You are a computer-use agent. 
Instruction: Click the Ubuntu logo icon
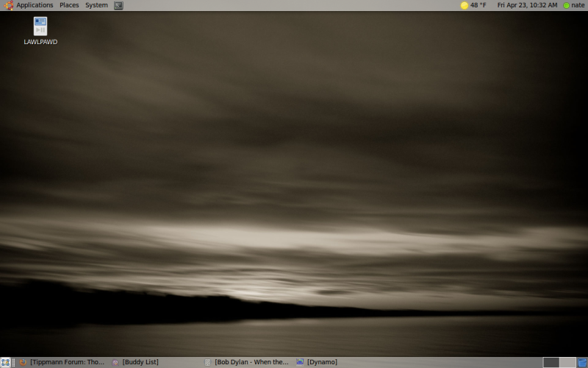[9, 5]
